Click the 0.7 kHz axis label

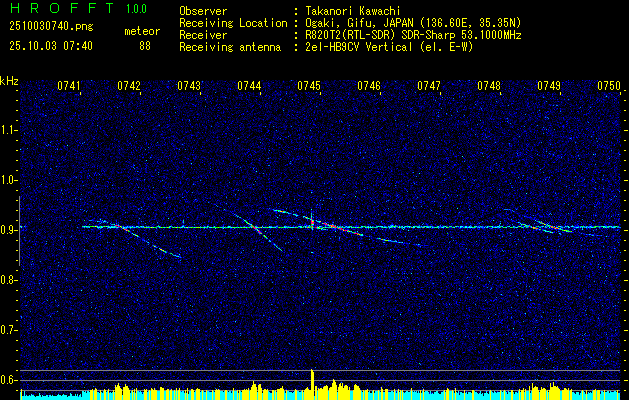pyautogui.click(x=8, y=330)
